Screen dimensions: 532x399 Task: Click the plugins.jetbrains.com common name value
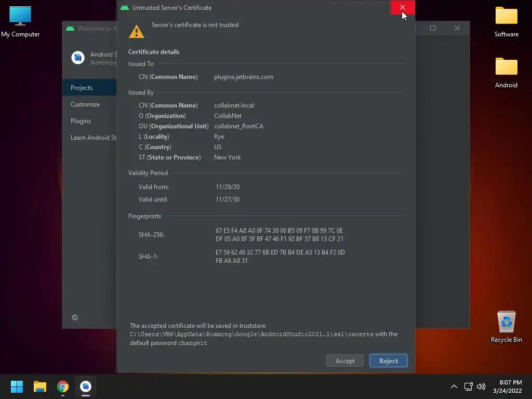coord(243,77)
